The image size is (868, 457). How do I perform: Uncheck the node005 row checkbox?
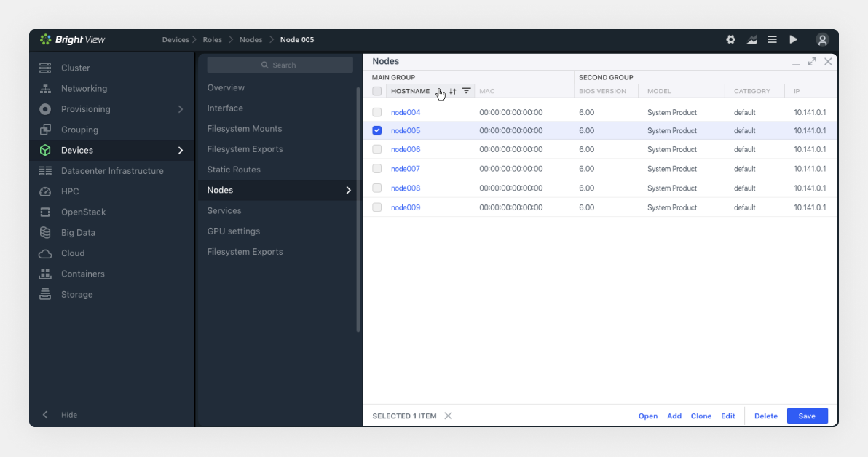coord(377,130)
